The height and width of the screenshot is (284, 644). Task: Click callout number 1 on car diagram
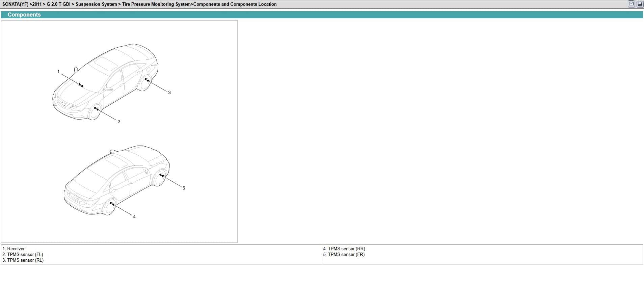[58, 72]
